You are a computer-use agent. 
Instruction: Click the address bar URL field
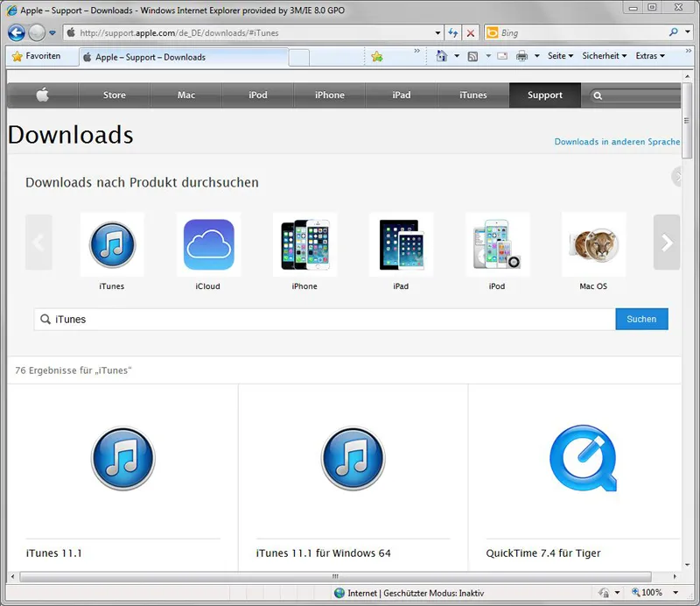coord(249,32)
